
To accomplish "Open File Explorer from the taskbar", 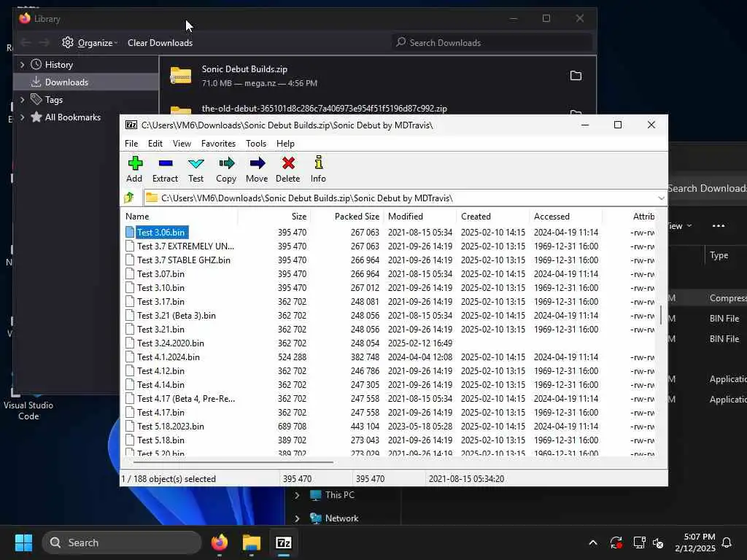I will click(251, 542).
